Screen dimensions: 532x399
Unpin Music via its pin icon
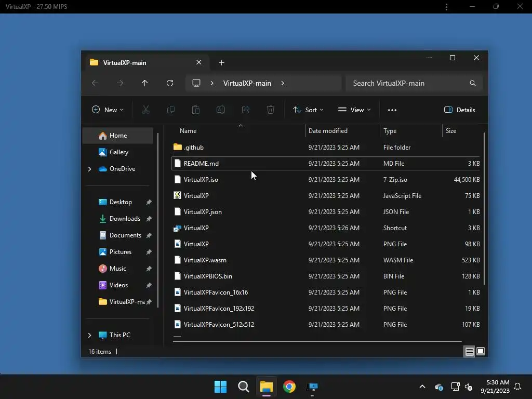pos(149,269)
